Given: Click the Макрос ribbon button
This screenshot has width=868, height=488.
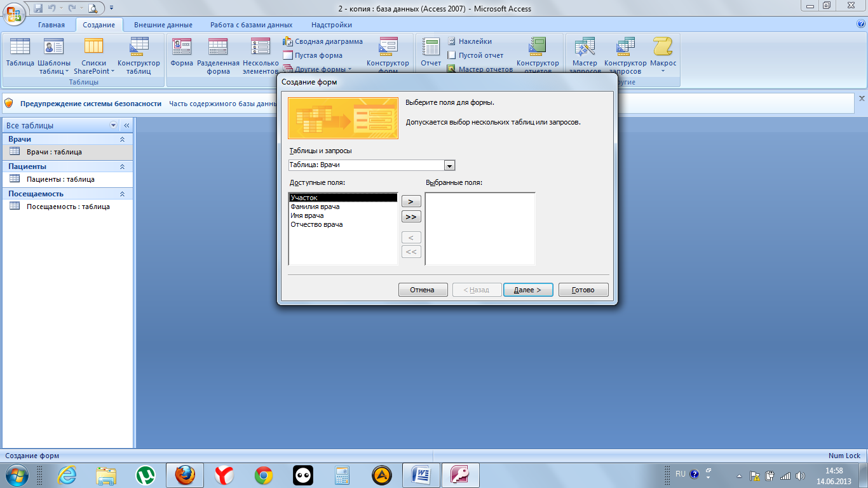Looking at the screenshot, I should tap(663, 56).
